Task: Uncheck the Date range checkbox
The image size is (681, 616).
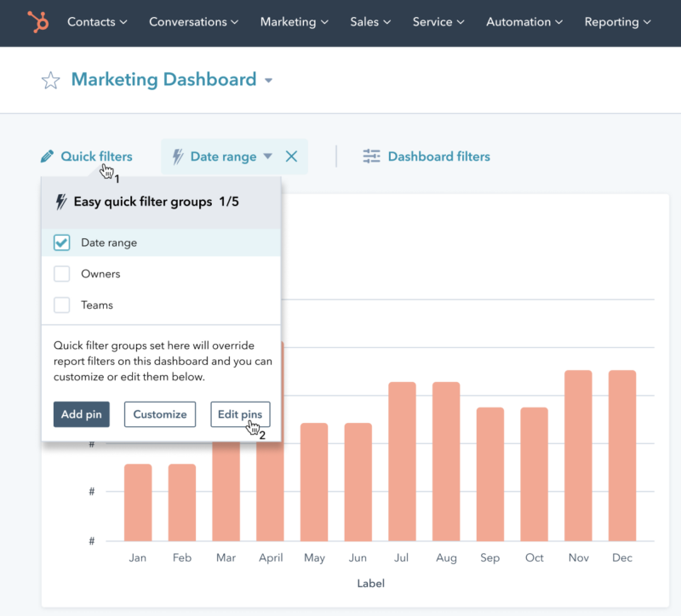Action: tap(61, 242)
